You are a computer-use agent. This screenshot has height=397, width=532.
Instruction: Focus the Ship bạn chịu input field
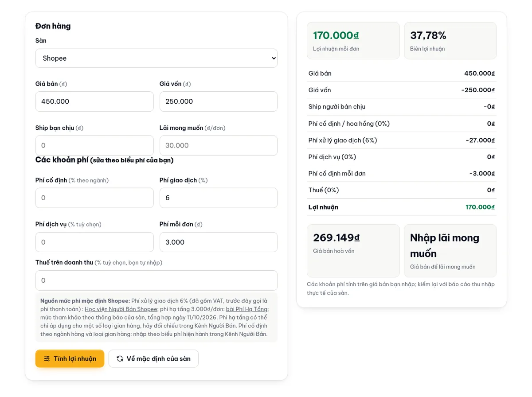point(94,145)
